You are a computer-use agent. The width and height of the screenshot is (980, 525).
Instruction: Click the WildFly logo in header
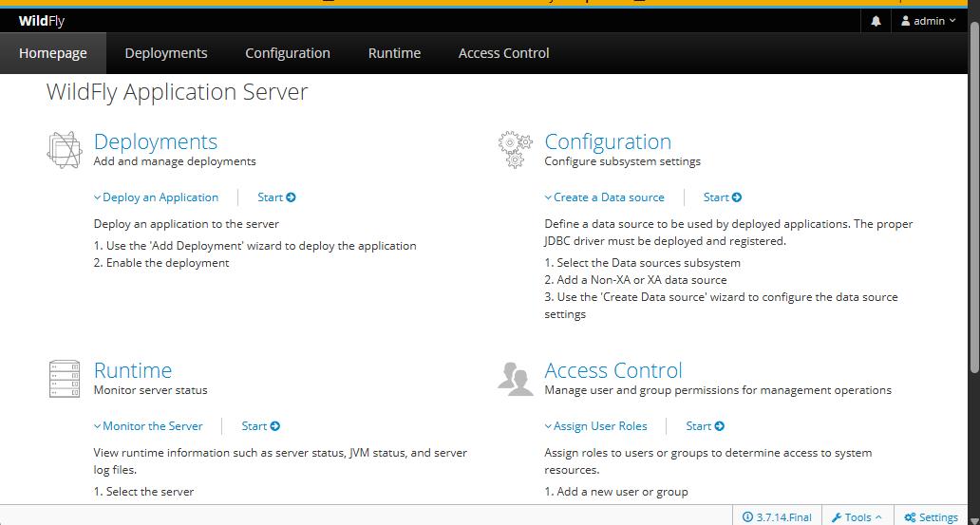pyautogui.click(x=42, y=21)
